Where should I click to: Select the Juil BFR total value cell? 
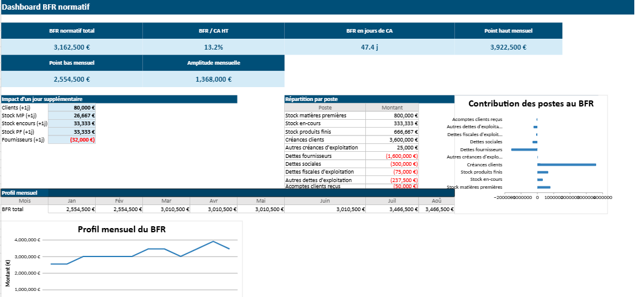tap(392, 209)
